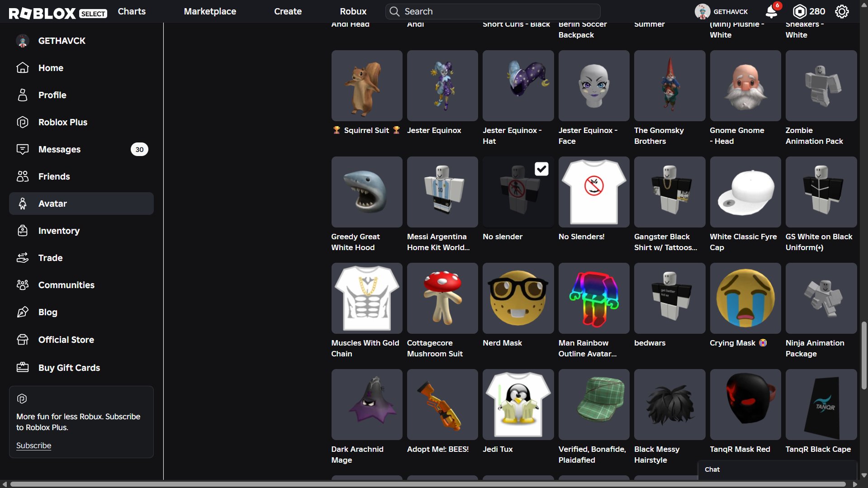Screen dimensions: 868x488
Task: Click the vertical page scrollbar thumb
Action: point(864,355)
